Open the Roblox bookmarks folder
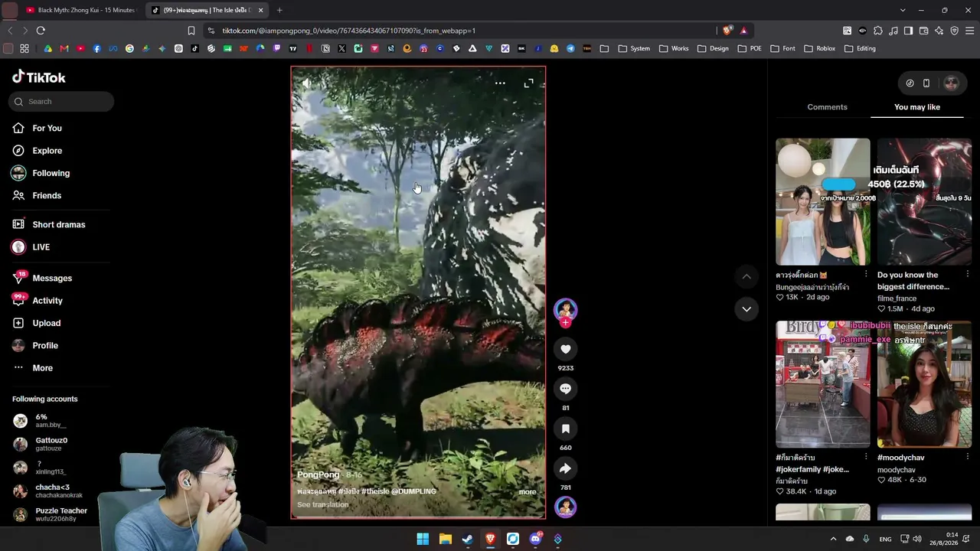This screenshot has width=980, height=551. click(x=819, y=48)
